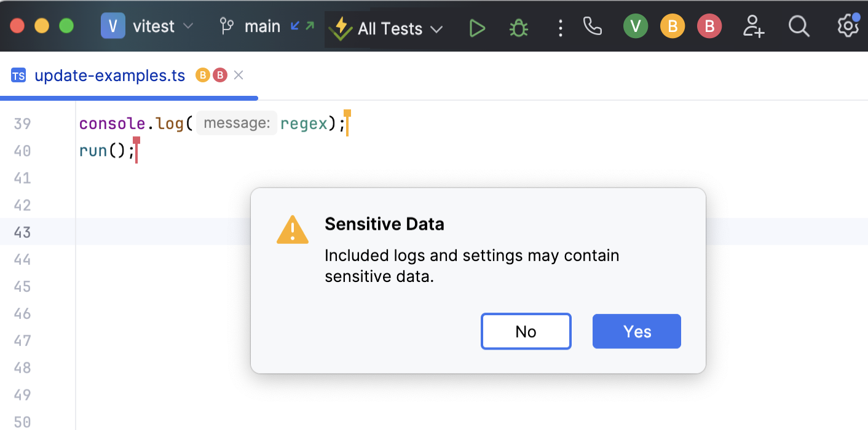Viewport: 868px width, 430px height.
Task: Click the orange B avatar in toolbar
Action: (673, 26)
